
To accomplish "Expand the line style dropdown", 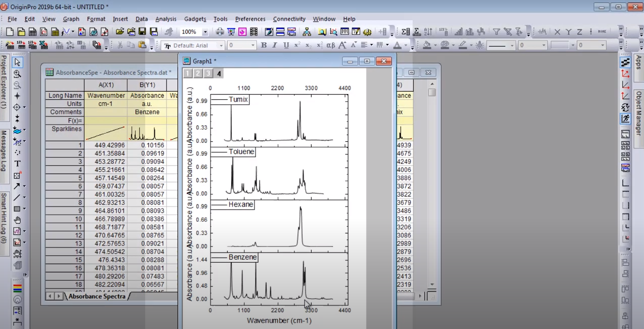I will (x=512, y=46).
